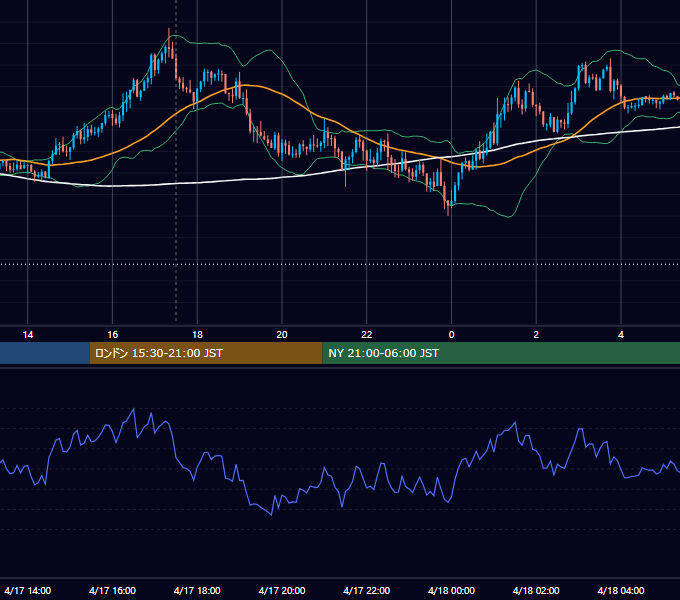The image size is (680, 600).
Task: Click the blue session bar before London
Action: [x=45, y=353]
